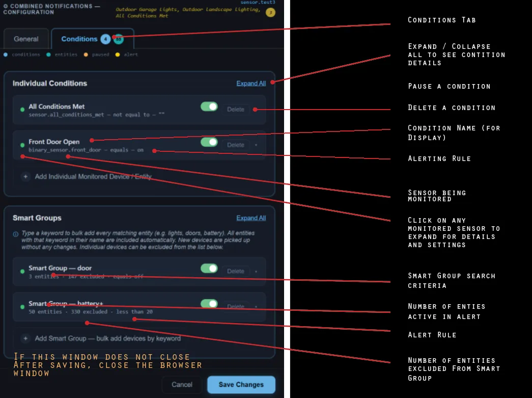Click the blue conditions count badge 4
The height and width of the screenshot is (398, 532).
click(105, 39)
